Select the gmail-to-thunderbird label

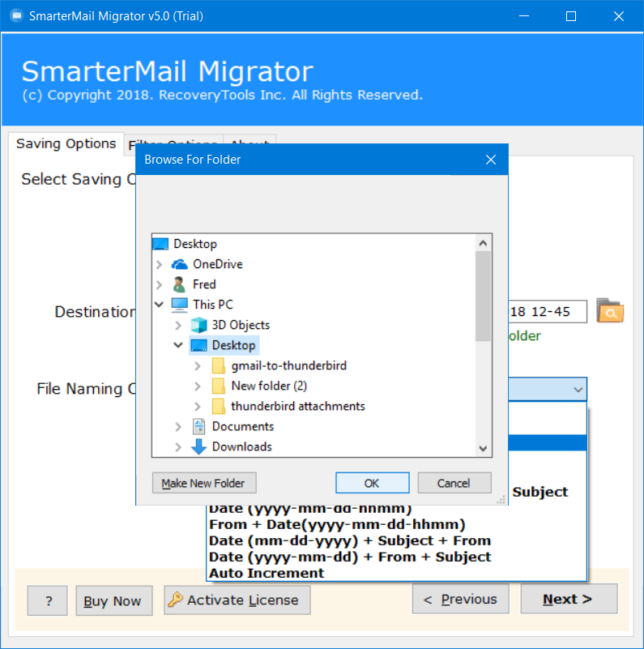(x=289, y=365)
